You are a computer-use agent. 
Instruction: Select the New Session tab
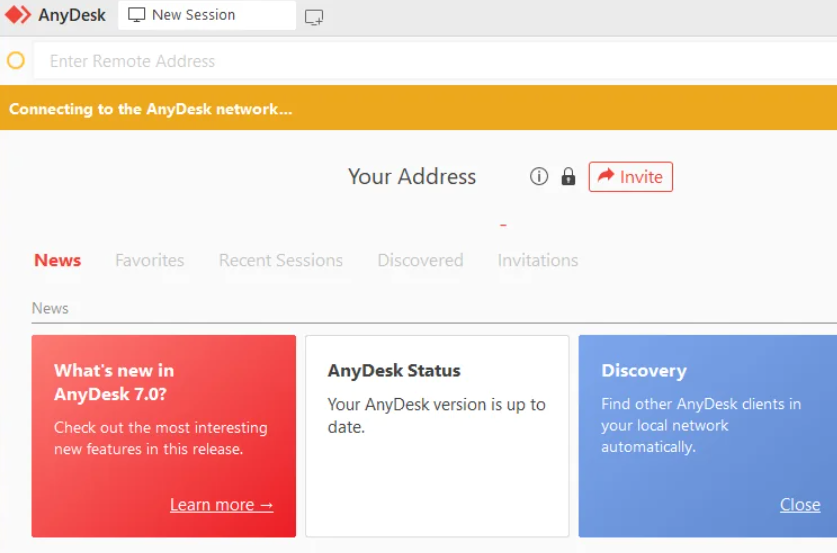pos(207,15)
